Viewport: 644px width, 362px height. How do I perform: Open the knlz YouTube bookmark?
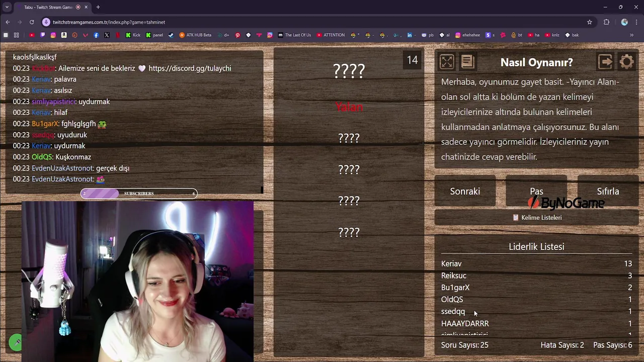click(552, 35)
